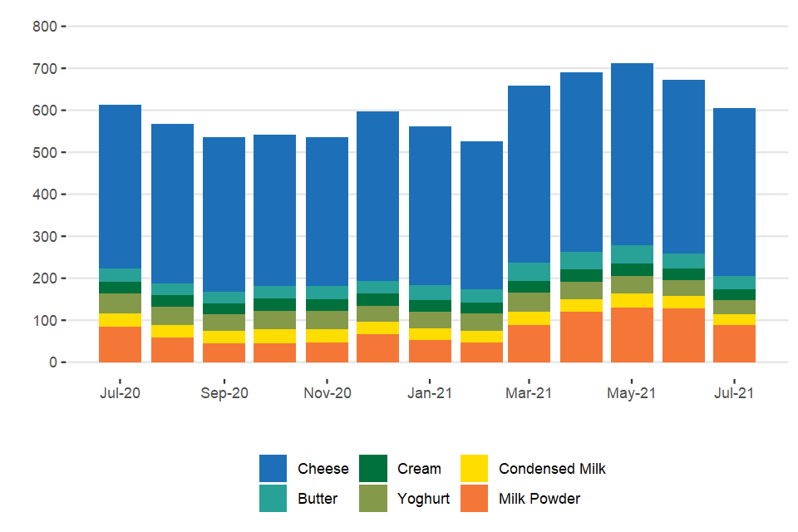The image size is (798, 532).
Task: Click the 'Yoghurt' legend text
Action: tap(423, 499)
